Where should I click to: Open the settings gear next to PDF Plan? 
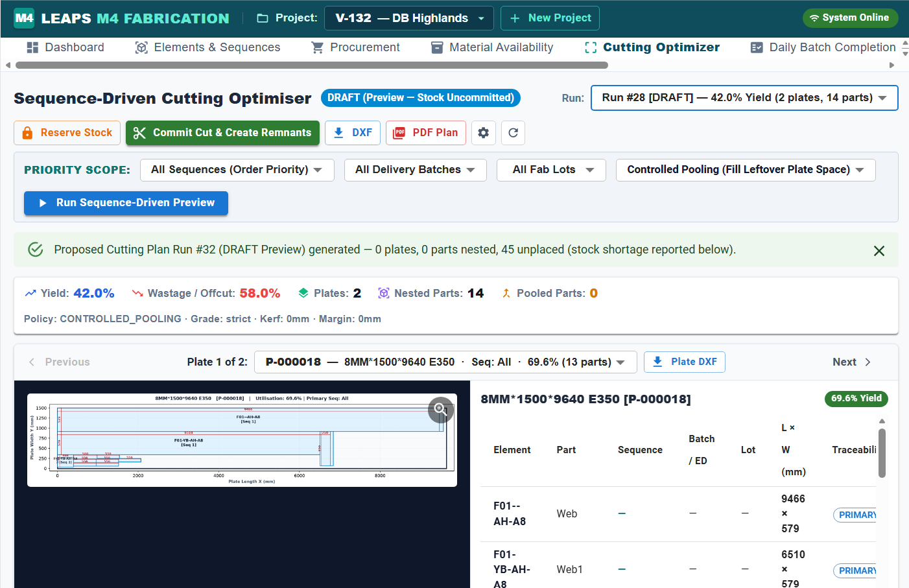click(x=483, y=133)
